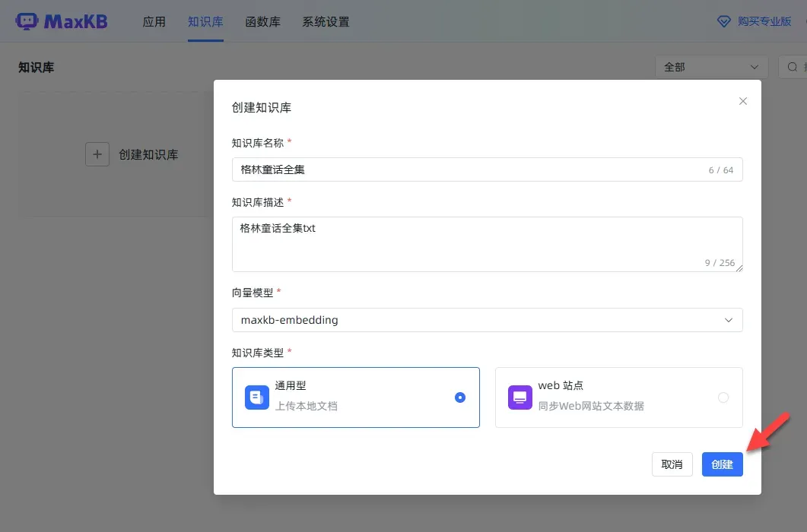
Task: Click the 知识库 page heading
Action: click(36, 68)
